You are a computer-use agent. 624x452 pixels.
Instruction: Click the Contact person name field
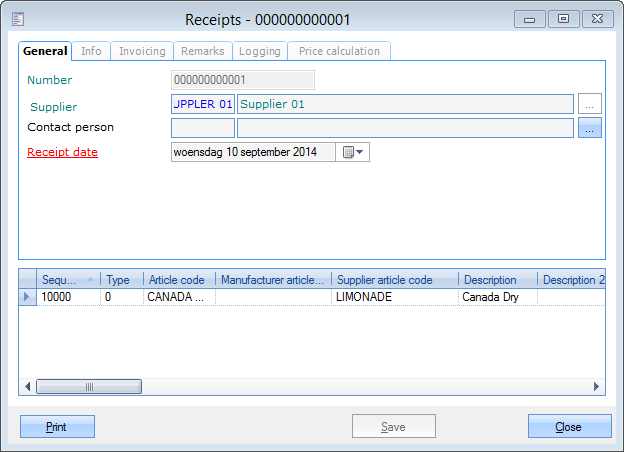coord(405,128)
